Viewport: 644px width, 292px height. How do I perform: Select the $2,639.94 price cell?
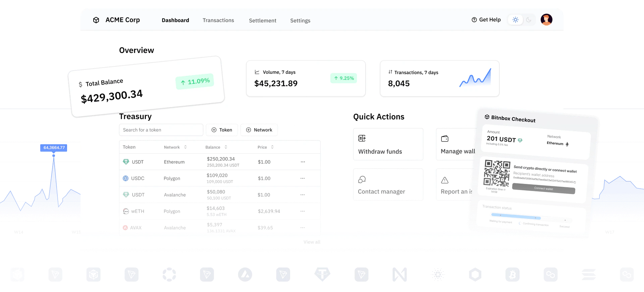(269, 211)
